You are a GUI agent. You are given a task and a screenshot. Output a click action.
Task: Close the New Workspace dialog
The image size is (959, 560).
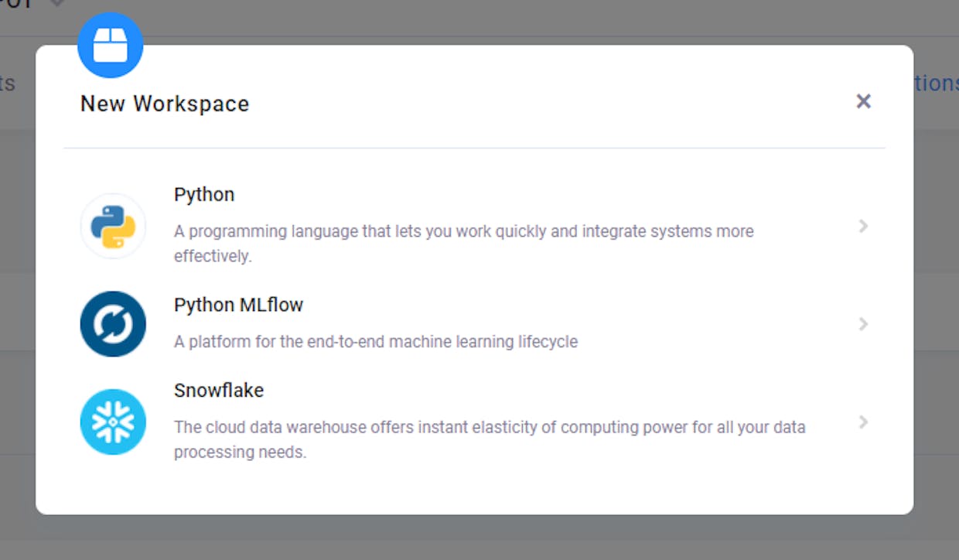point(864,101)
